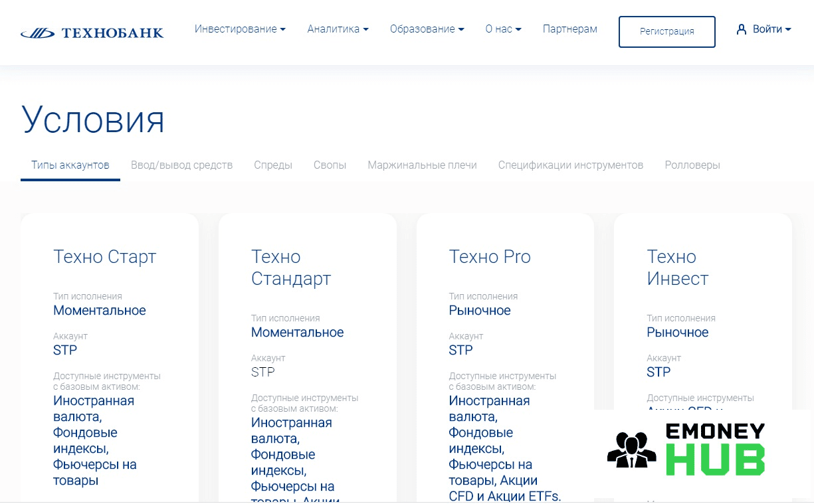814x504 pixels.
Task: Click the user icon beside Войти
Action: [x=742, y=29]
